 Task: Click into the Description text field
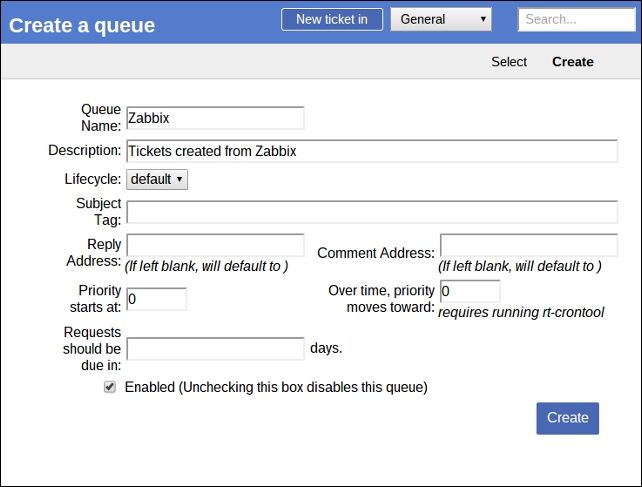[x=371, y=151]
